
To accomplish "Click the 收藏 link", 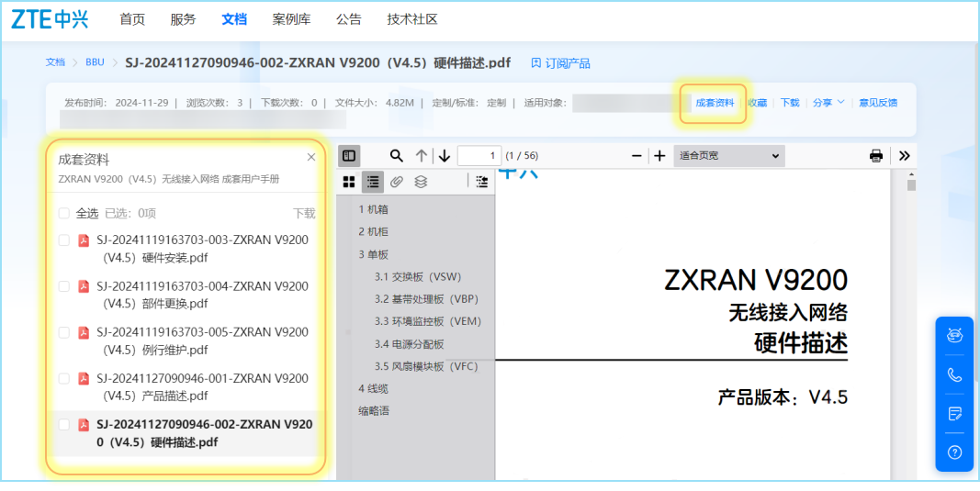I will pos(758,103).
